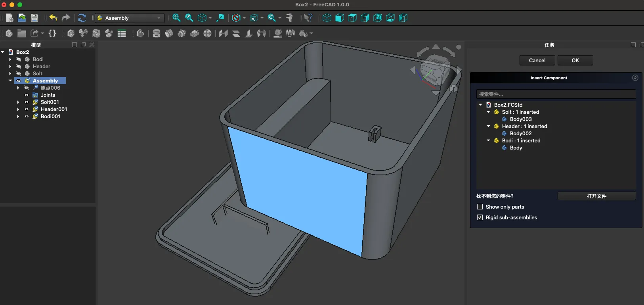Hide Solt001 using its eye icon
644x305 pixels.
27,102
